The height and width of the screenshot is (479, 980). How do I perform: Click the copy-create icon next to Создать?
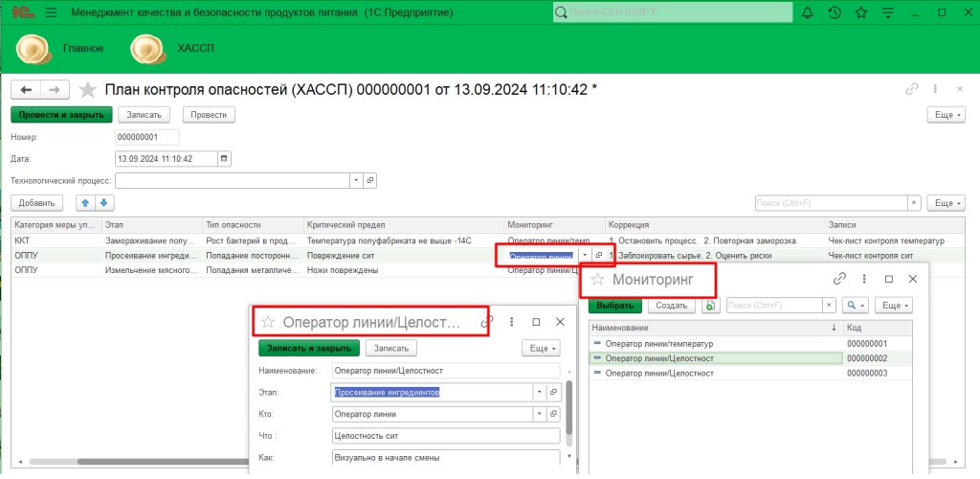[x=709, y=306]
